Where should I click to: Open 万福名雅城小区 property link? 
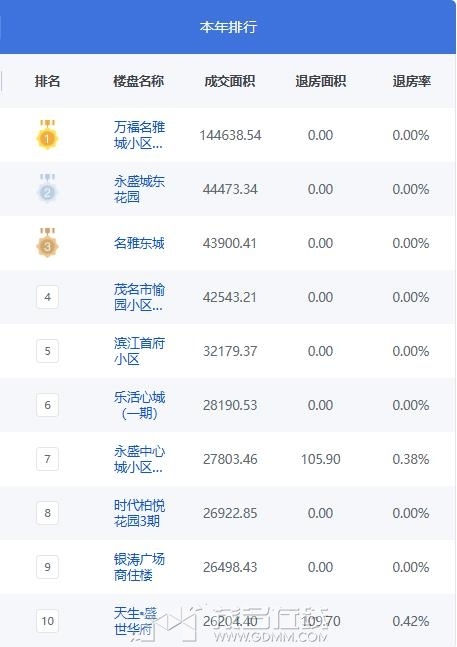coord(139,135)
